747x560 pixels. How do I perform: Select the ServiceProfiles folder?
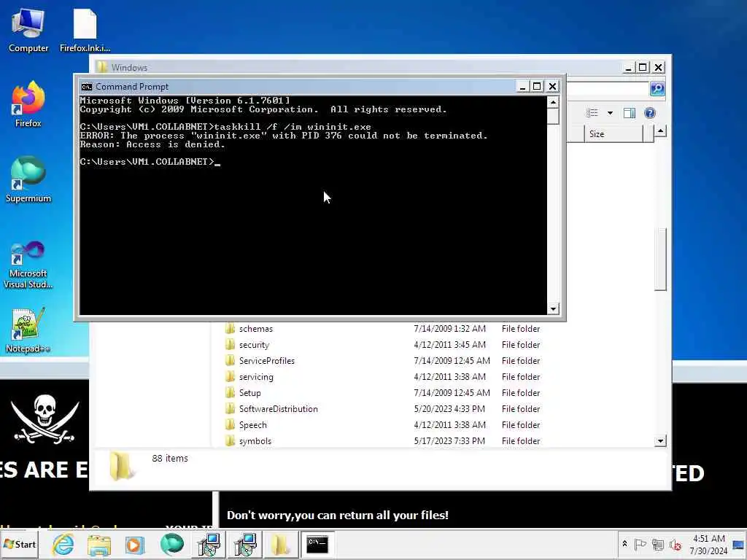coord(267,361)
